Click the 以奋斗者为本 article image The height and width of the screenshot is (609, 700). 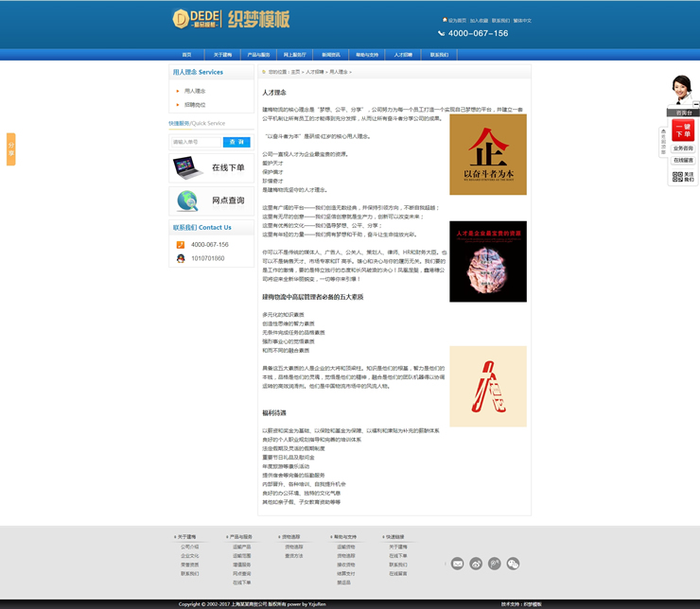point(487,154)
